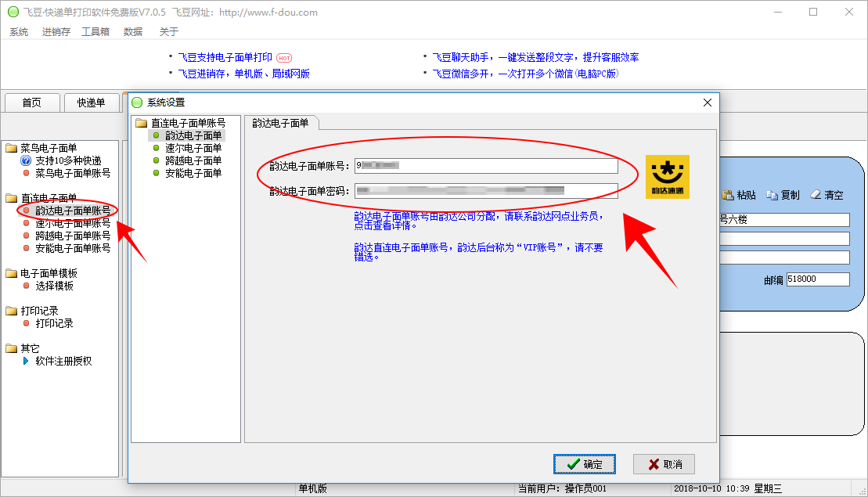Click the 清空 clear icon button

tap(827, 195)
